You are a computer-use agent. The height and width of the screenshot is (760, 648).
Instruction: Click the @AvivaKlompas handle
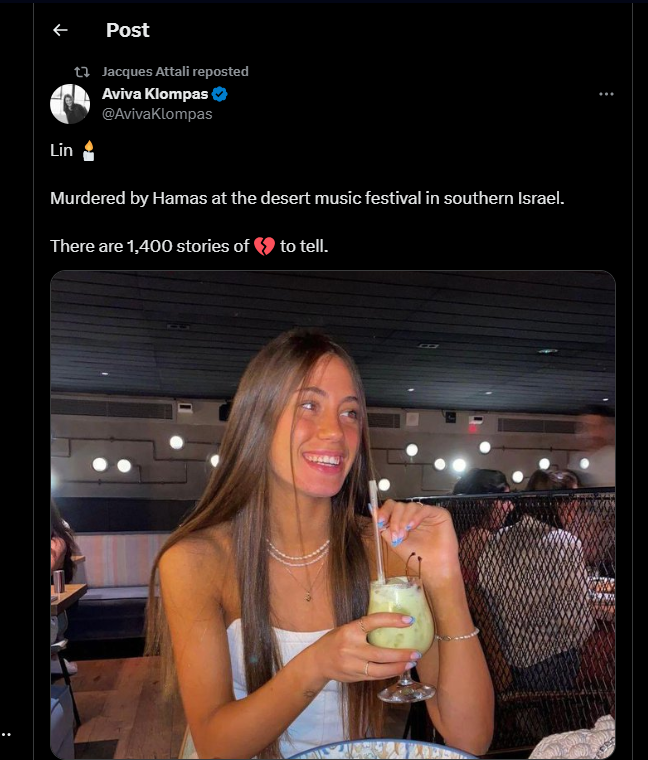point(157,114)
